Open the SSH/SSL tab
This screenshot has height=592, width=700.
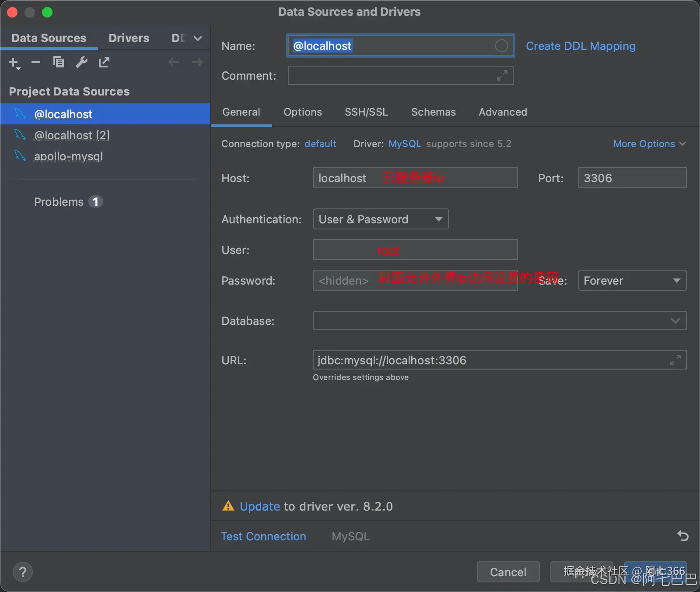tap(367, 112)
